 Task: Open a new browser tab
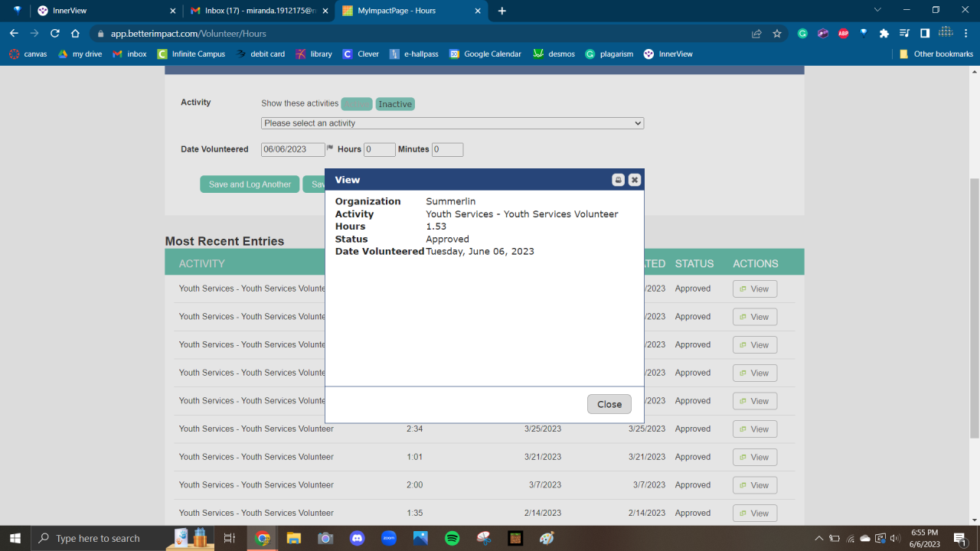coord(502,11)
